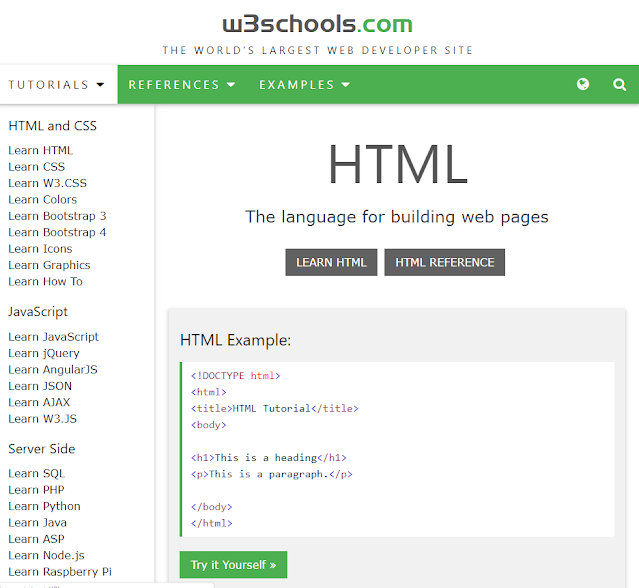Go to Learn Colors tutorial

click(x=42, y=199)
